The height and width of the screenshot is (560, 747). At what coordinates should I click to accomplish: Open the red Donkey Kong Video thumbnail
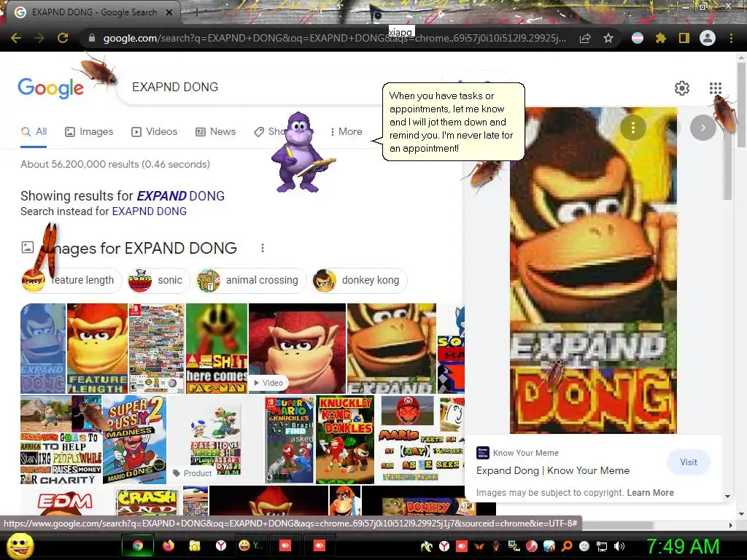pos(297,348)
